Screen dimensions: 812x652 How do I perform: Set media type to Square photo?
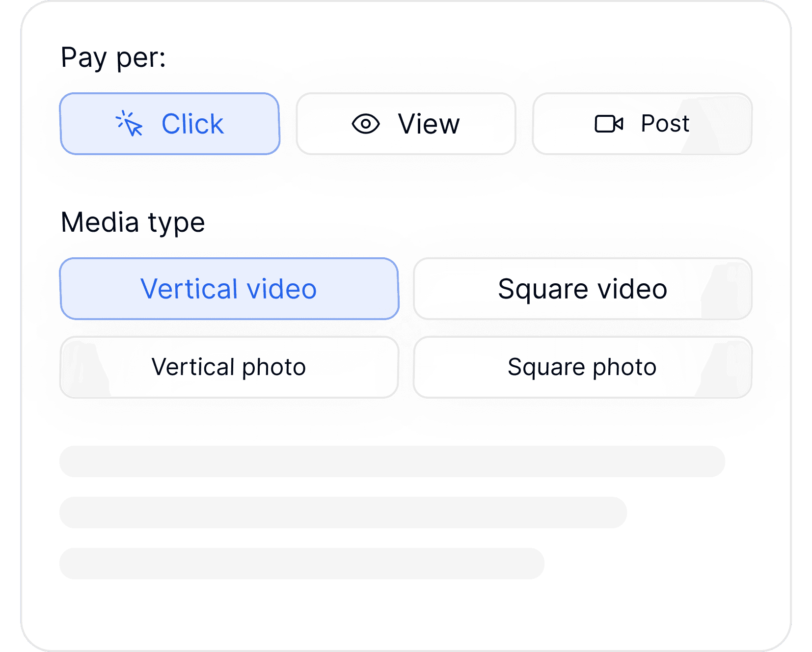tap(583, 367)
